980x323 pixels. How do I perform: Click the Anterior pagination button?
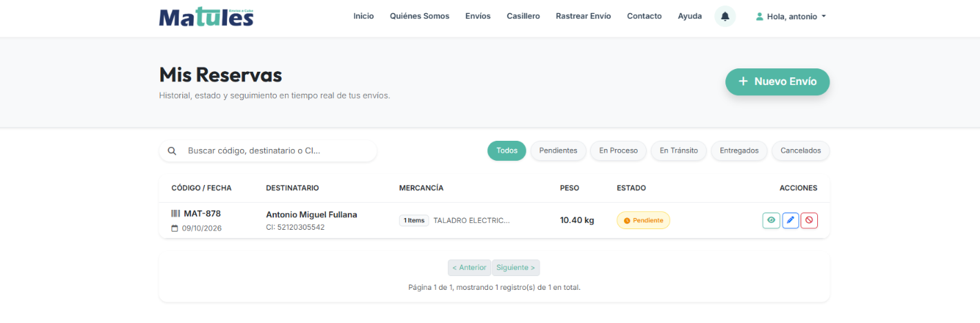[x=469, y=268]
